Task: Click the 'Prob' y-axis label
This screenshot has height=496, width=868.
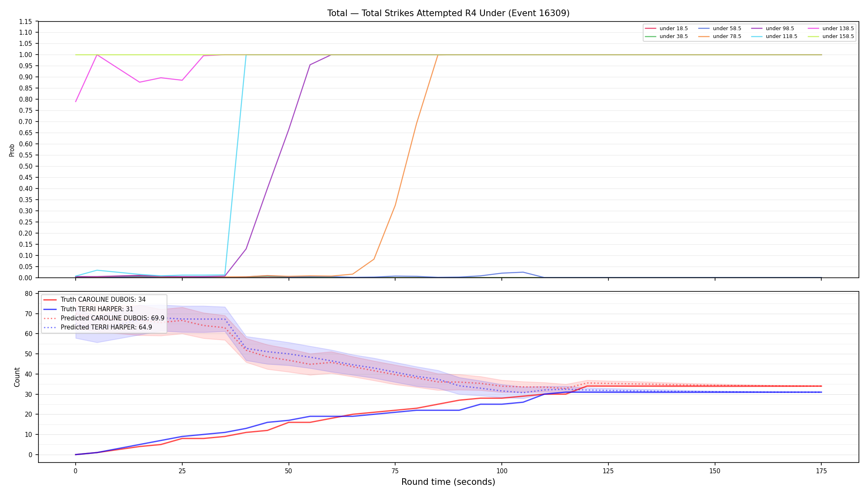Action: pos(12,150)
